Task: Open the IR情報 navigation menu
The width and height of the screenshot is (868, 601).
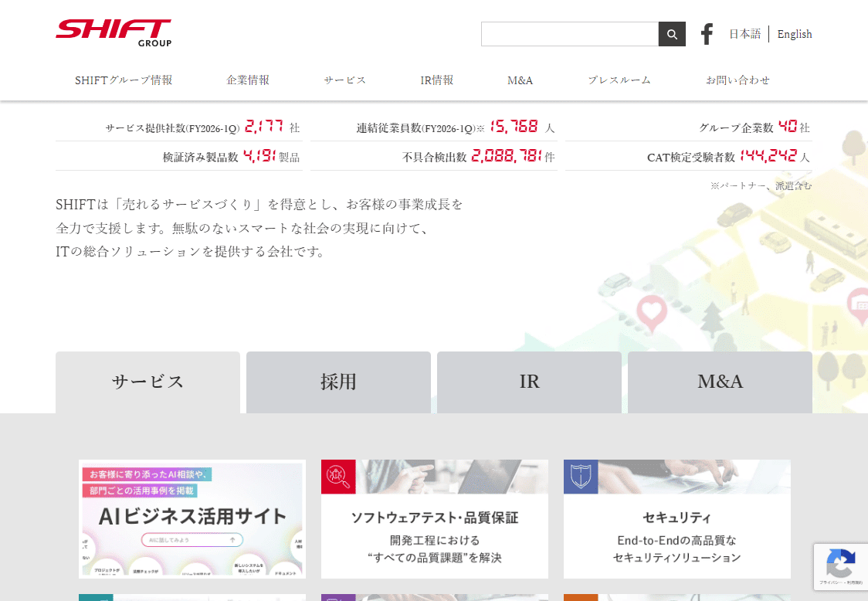Action: pyautogui.click(x=437, y=80)
